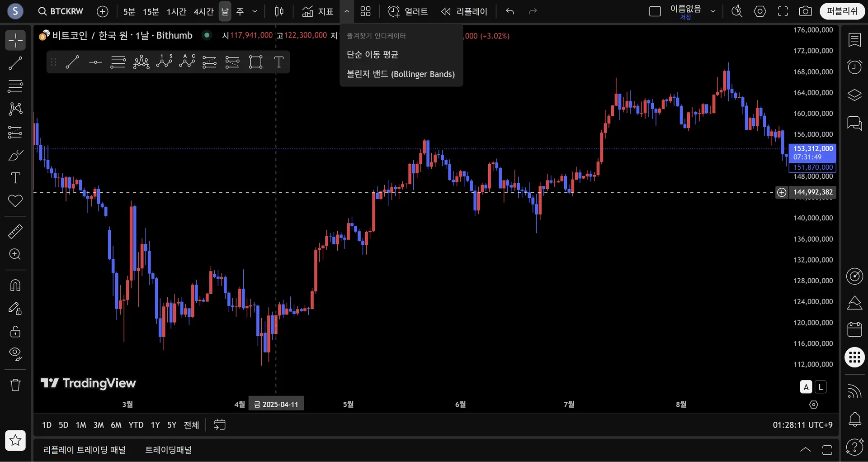The width and height of the screenshot is (868, 462).
Task: Open the 지표 indicators button
Action: (318, 11)
